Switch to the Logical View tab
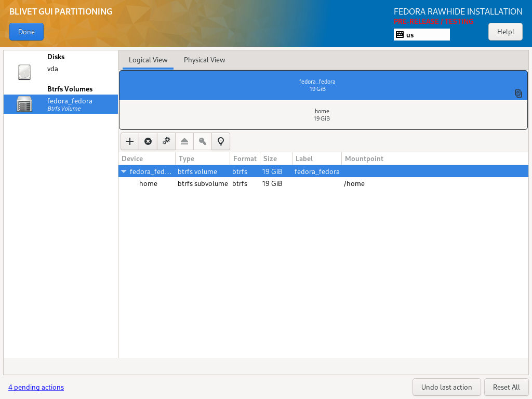Image resolution: width=532 pixels, height=399 pixels. pyautogui.click(x=148, y=60)
